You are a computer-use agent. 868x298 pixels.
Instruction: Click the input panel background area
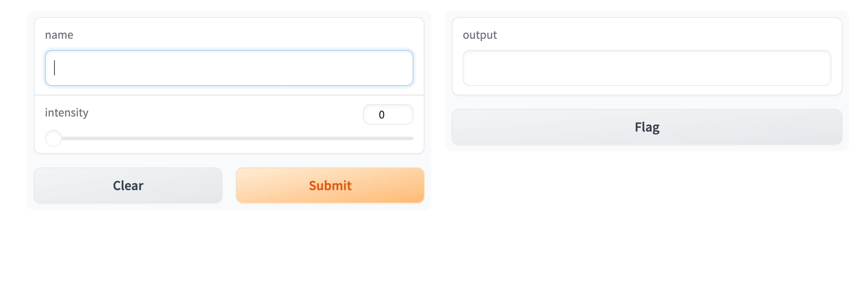[x=229, y=161]
